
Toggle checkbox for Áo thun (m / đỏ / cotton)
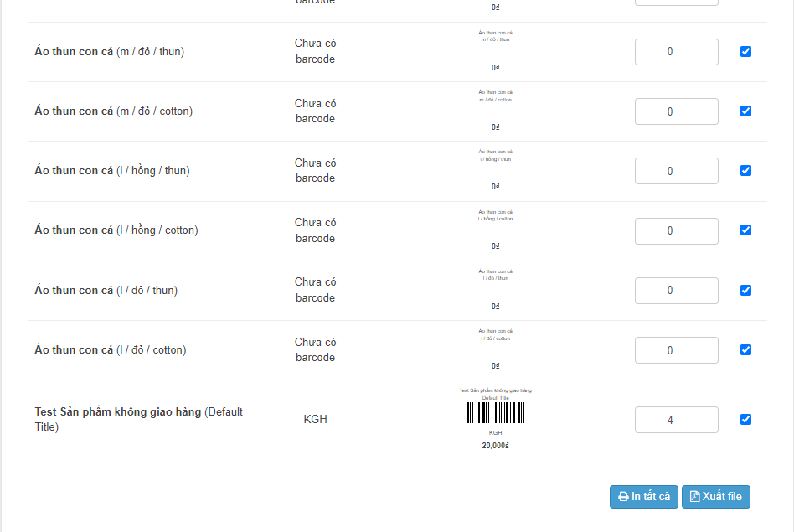(745, 111)
